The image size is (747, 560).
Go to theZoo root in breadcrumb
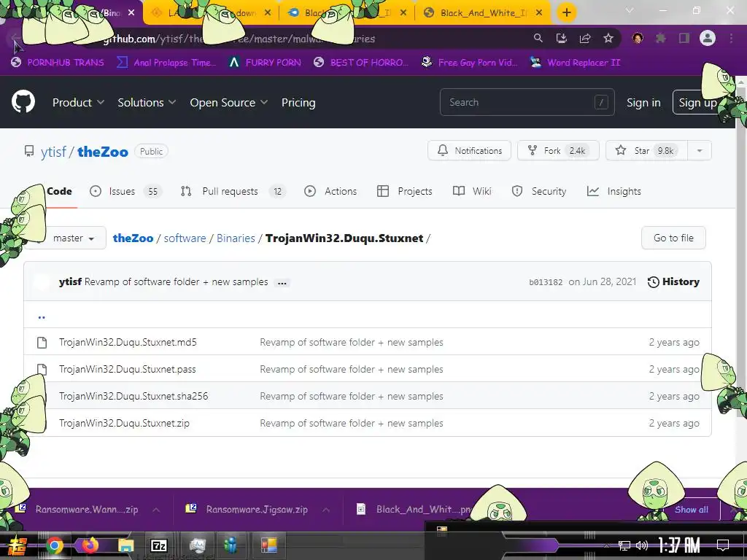tap(133, 238)
